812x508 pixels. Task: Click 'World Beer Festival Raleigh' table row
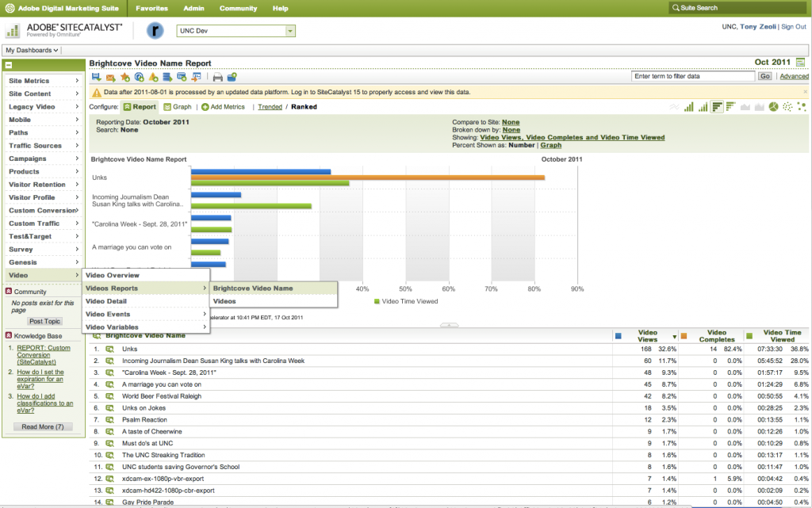[x=449, y=396]
